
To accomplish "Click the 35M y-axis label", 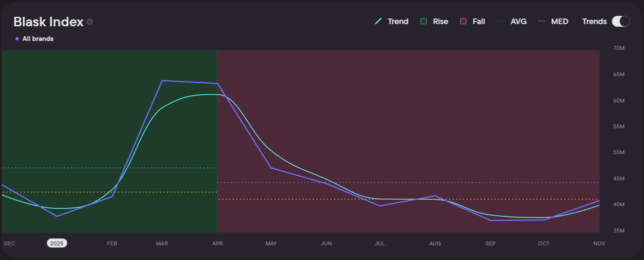I will (x=619, y=231).
